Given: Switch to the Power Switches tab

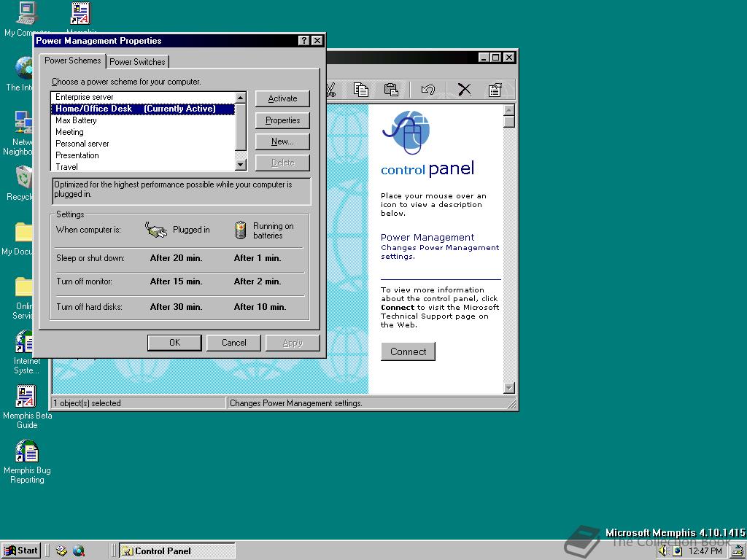Looking at the screenshot, I should click(137, 61).
